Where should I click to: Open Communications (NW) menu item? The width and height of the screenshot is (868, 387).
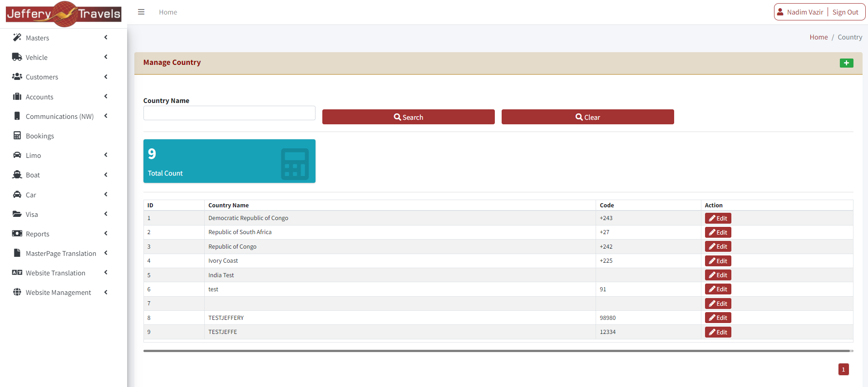59,117
